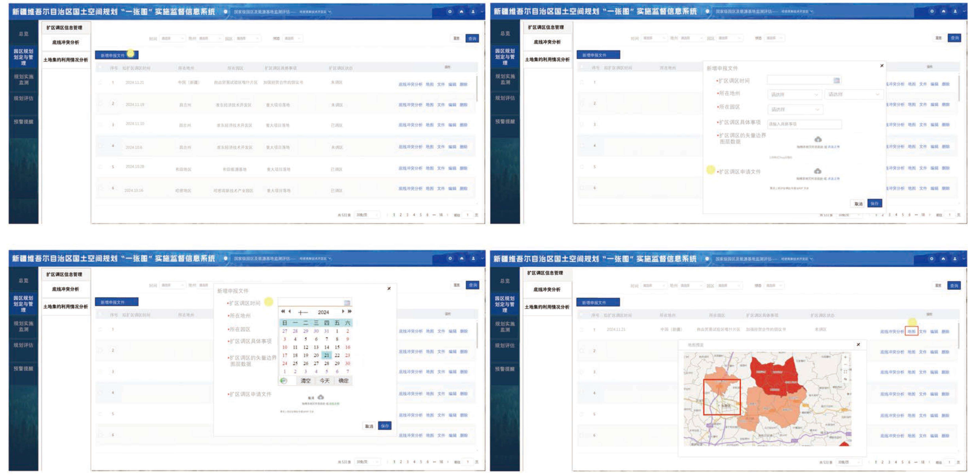Click 编辑 link on the 2024.11.19 row

[452, 105]
